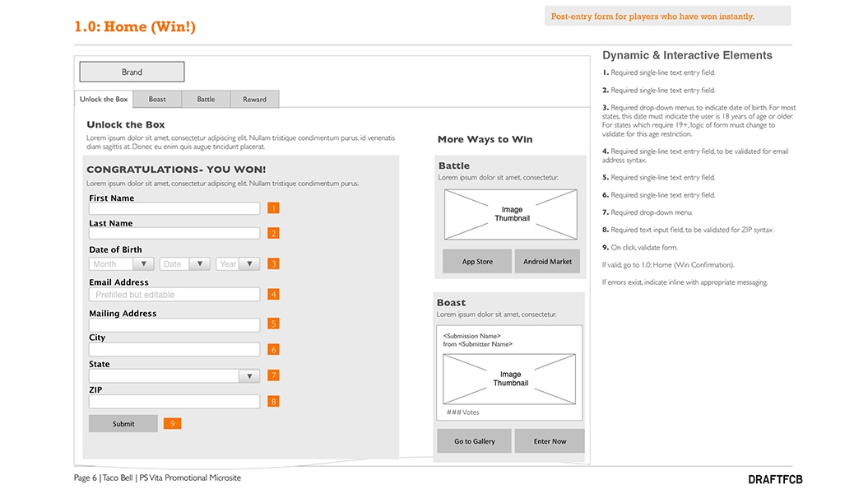Open the App Store button
The width and height of the screenshot is (868, 494).
tap(477, 261)
